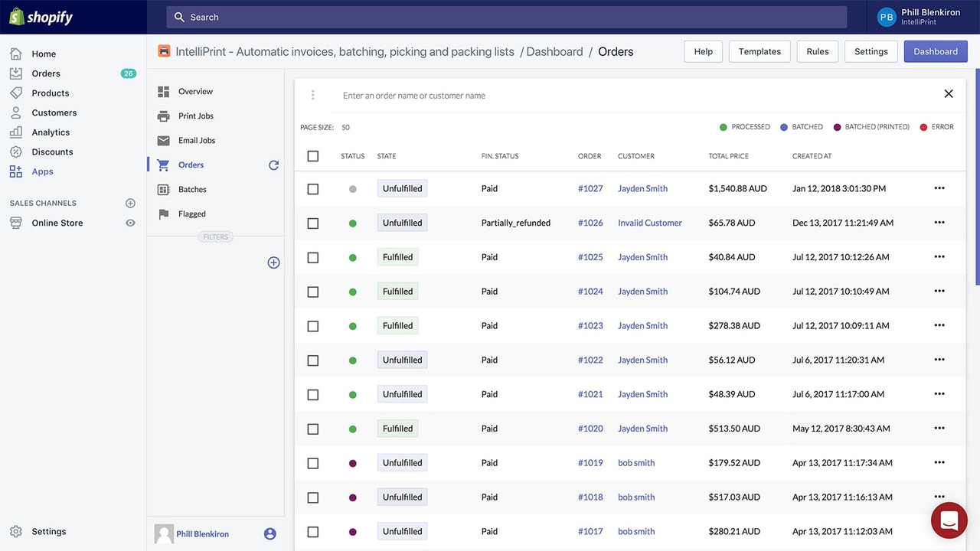Viewport: 980px width, 551px height.
Task: Add a new filter with the plus icon
Action: coord(273,262)
